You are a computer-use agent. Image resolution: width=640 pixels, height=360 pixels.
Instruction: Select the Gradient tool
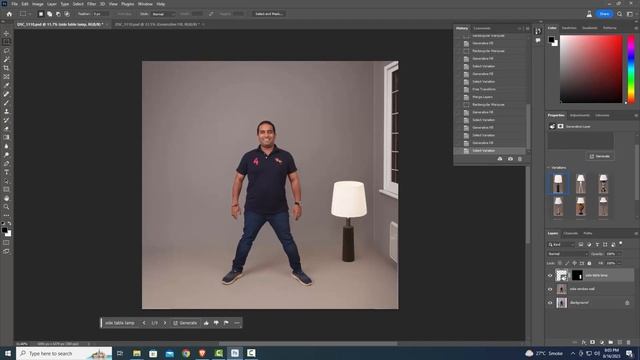6,138
